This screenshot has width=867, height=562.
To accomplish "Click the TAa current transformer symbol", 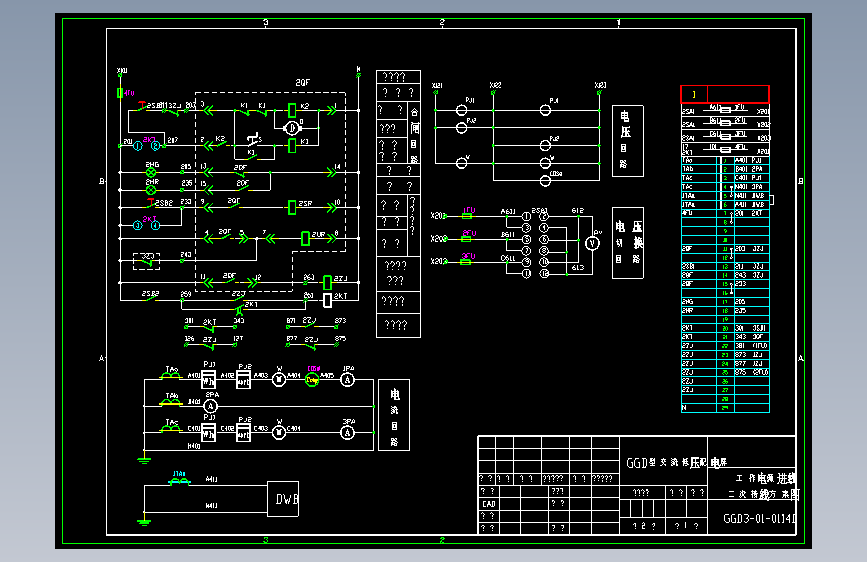I will coord(170,376).
